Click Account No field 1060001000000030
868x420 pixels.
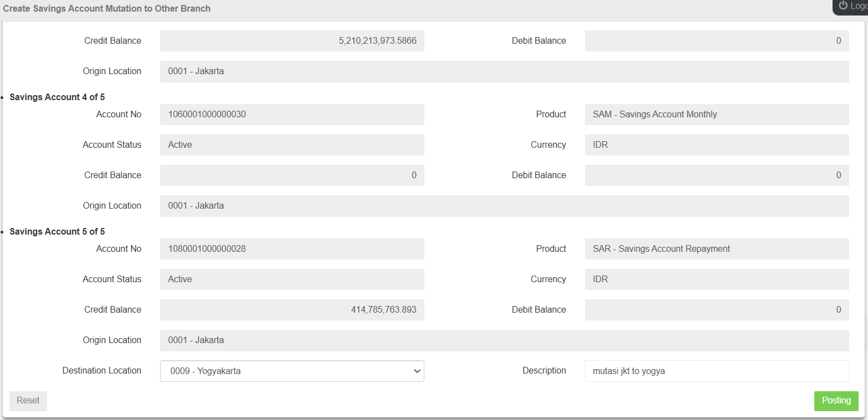292,115
